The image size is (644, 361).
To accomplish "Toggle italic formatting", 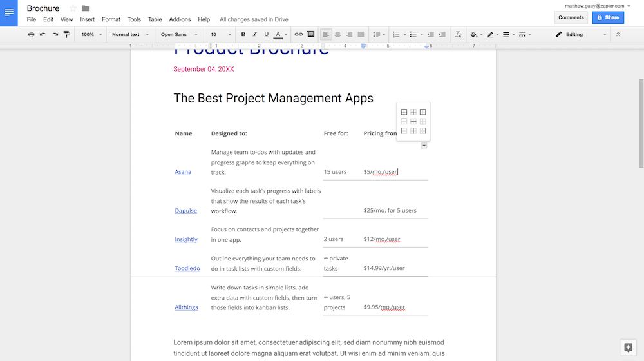I will 254,35.
